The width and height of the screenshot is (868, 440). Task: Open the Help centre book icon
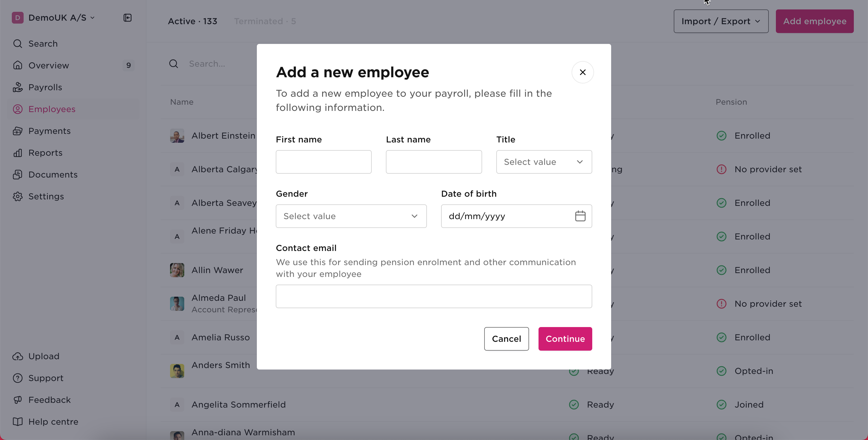(17, 421)
